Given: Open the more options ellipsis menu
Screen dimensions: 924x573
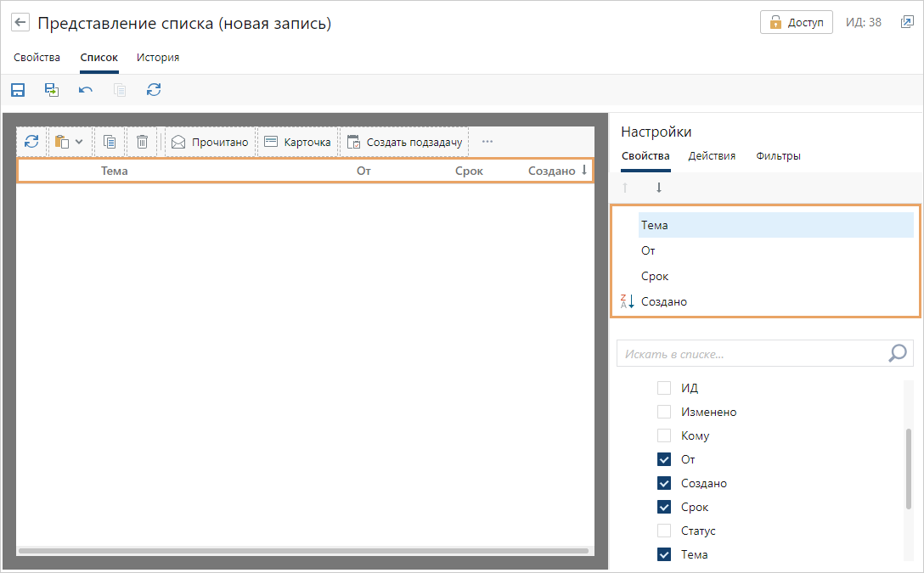Looking at the screenshot, I should [x=487, y=142].
